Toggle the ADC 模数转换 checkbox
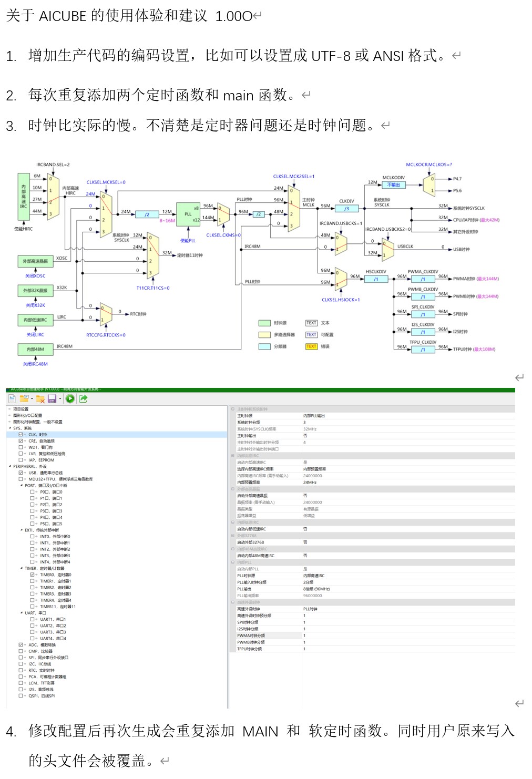The image size is (532, 779). (x=21, y=645)
